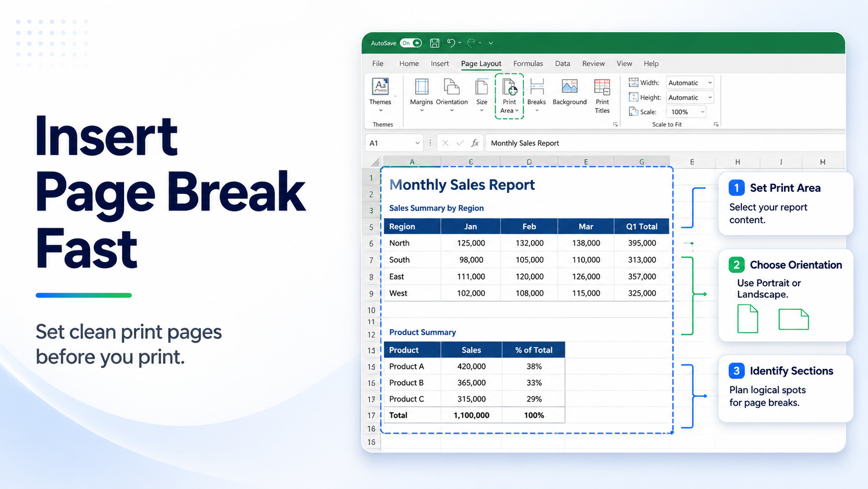Screen dimensions: 868x489
Task: Switch to the Review tab
Action: coord(593,63)
